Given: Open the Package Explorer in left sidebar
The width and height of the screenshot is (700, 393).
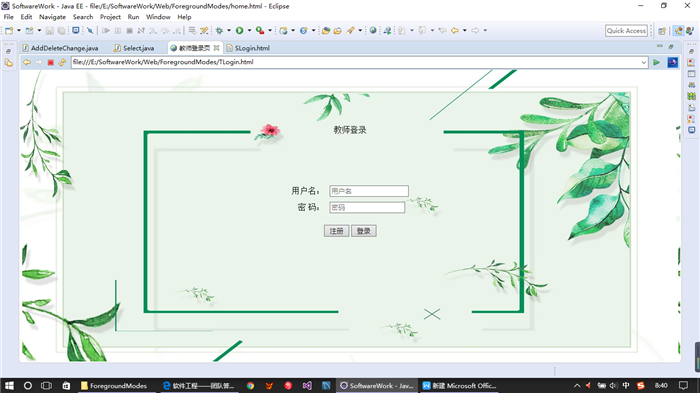Looking at the screenshot, I should 8,63.
